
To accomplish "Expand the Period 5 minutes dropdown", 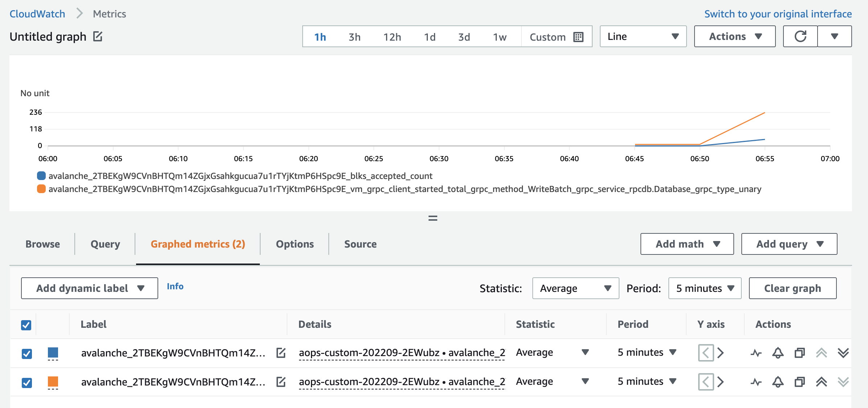I will [704, 288].
